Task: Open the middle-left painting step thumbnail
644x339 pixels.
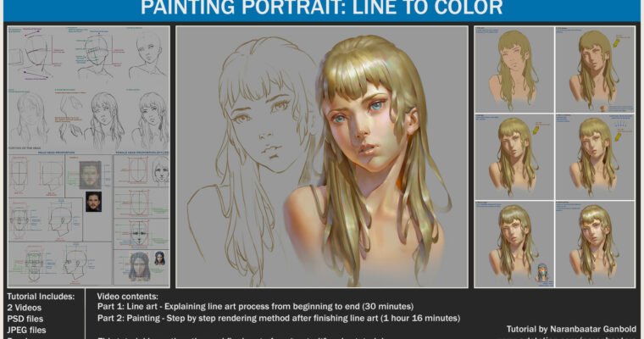Action: [514, 157]
